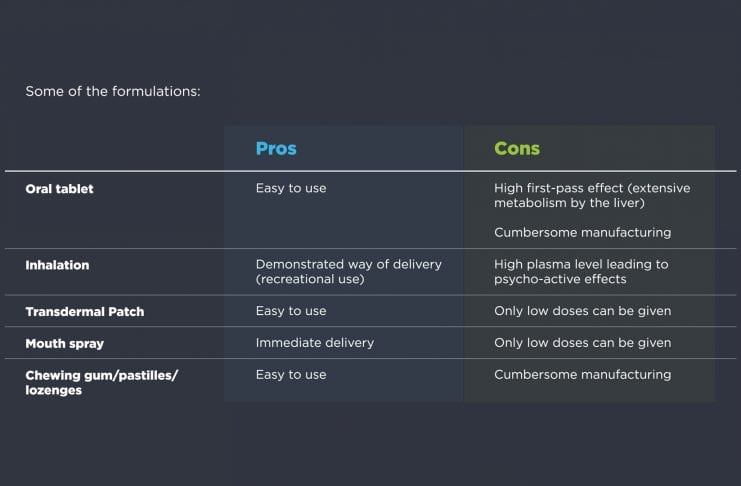Select the Oral tablet row label
The image size is (741, 486).
point(59,188)
